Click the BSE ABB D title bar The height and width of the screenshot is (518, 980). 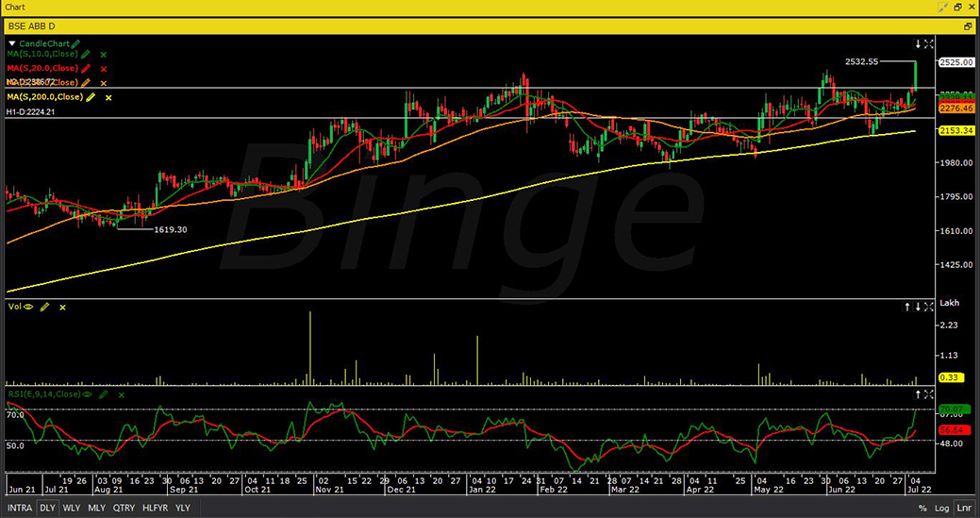coord(490,26)
